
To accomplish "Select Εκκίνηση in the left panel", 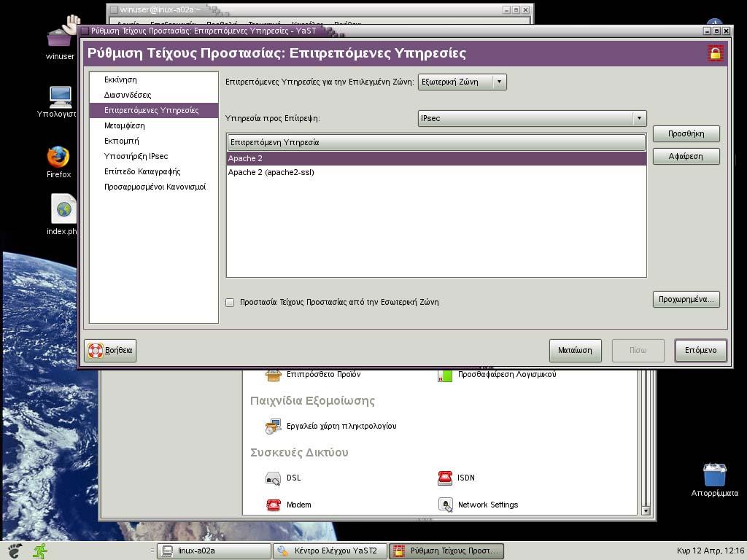I will pos(153,79).
